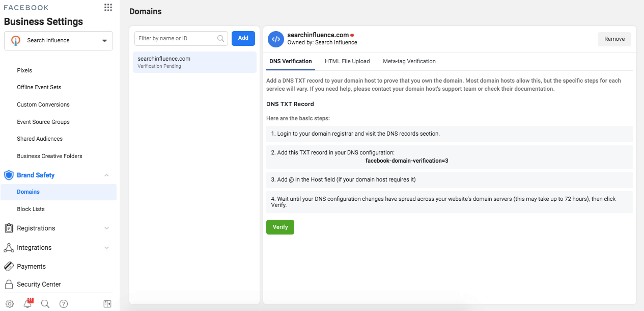Click the settings gear icon at bottom
Viewport: 644px width, 311px height.
click(10, 304)
